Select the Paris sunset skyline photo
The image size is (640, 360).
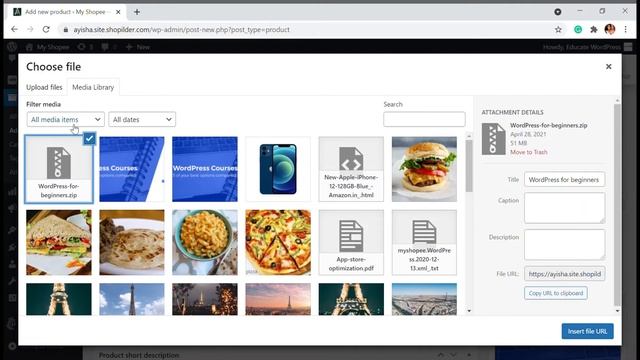coord(278,299)
